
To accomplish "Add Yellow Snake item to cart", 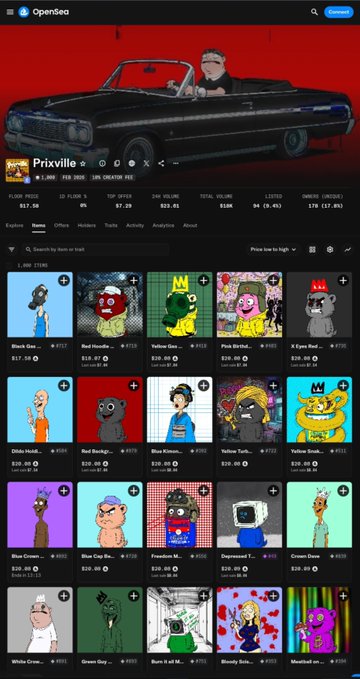I will coord(343,385).
